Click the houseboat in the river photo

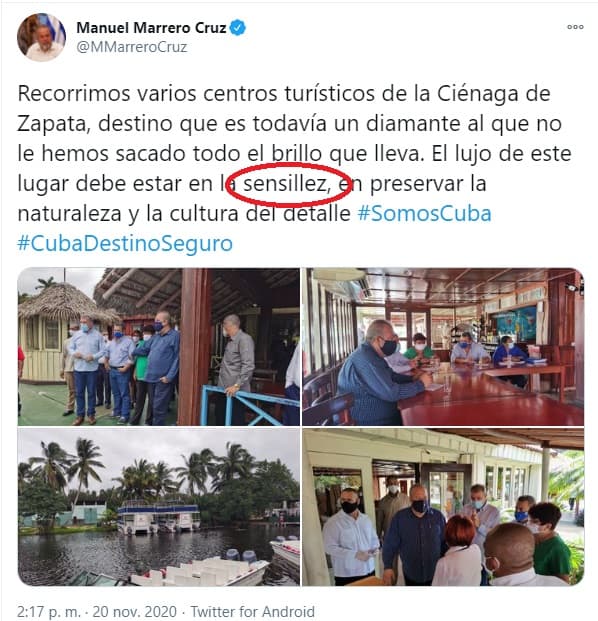click(x=158, y=515)
